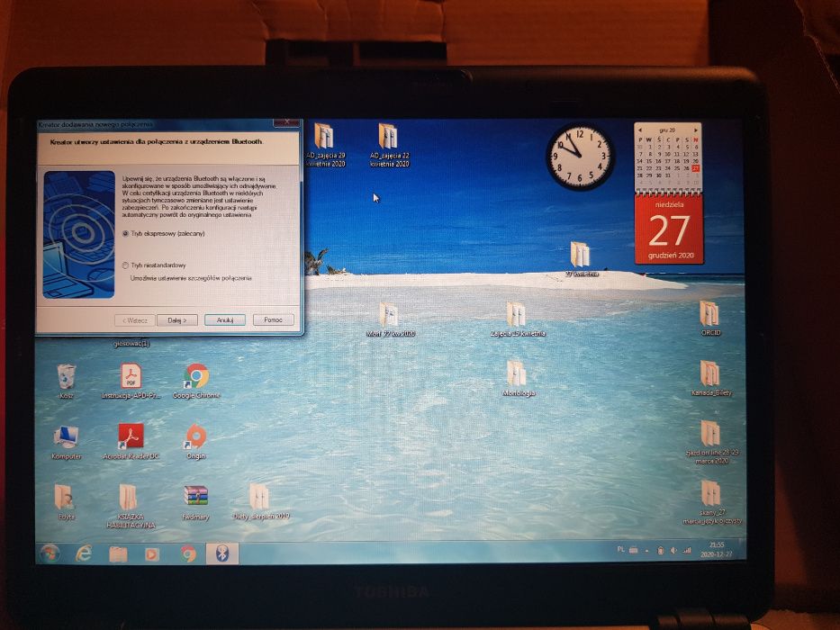Show hidden tray icons arrow
The height and width of the screenshot is (630, 840).
click(647, 551)
